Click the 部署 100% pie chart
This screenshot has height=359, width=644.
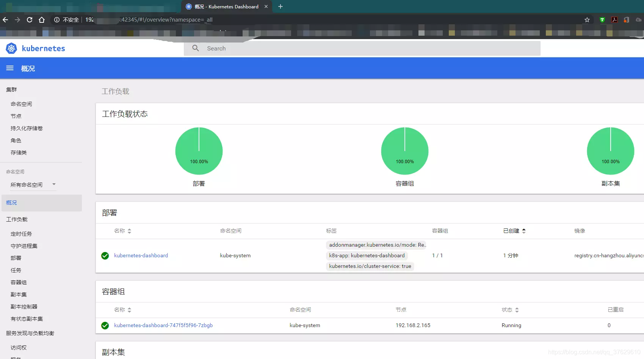(199, 151)
